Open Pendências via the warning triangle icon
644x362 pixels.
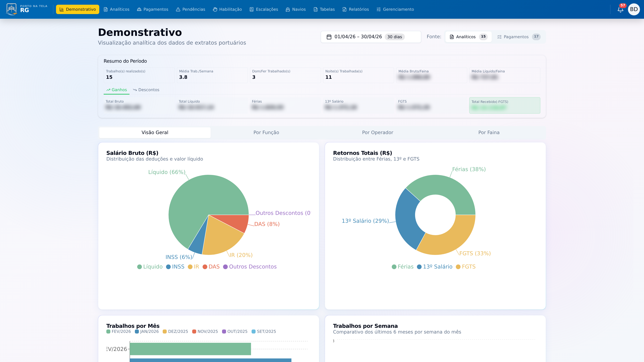(178, 9)
